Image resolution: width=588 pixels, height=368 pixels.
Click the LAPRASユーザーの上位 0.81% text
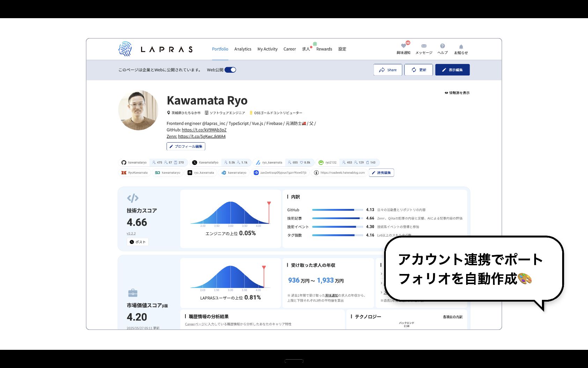pos(230,298)
